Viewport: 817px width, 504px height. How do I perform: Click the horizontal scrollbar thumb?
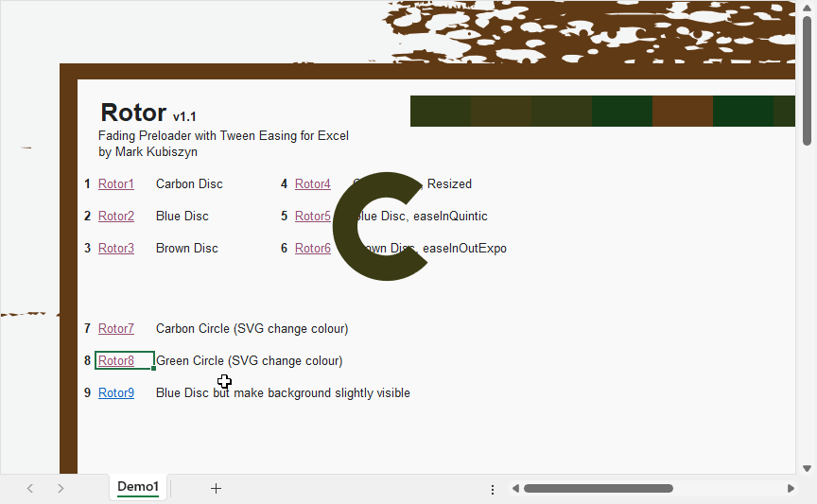pyautogui.click(x=598, y=489)
